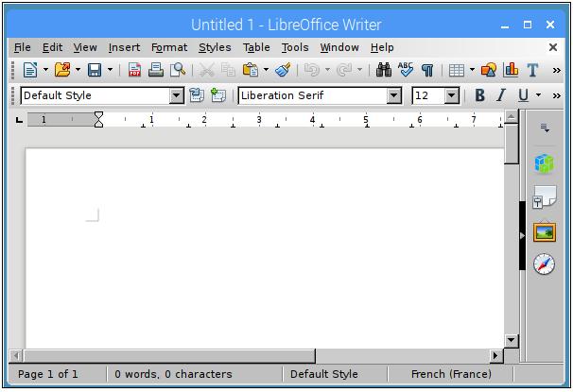The width and height of the screenshot is (573, 392).
Task: Open the Window menu
Action: [x=339, y=47]
